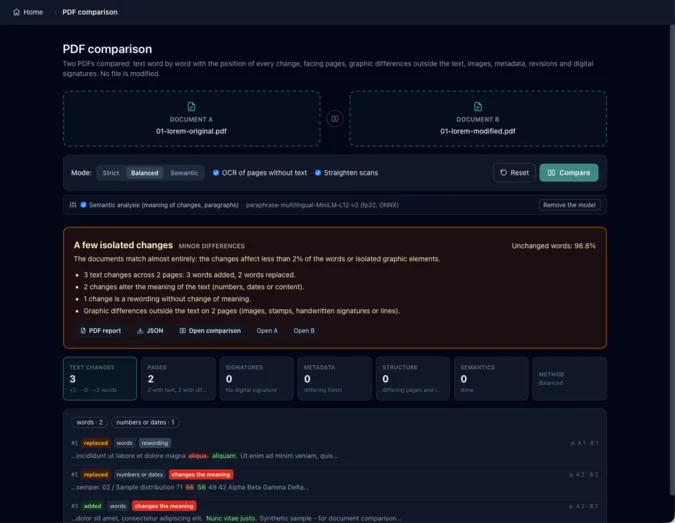Click the settings sliders icon
This screenshot has height=523, width=675.
click(x=73, y=205)
